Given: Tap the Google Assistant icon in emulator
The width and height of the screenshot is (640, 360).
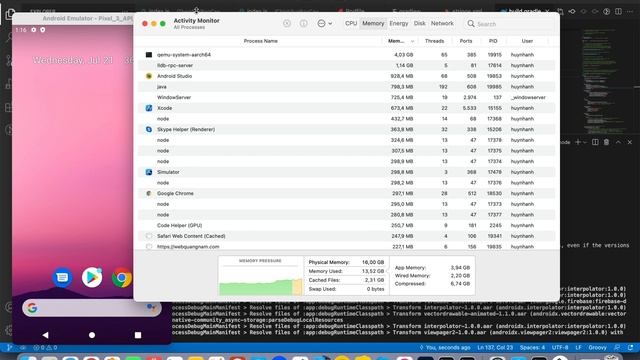Looking at the screenshot, I should pos(151,307).
